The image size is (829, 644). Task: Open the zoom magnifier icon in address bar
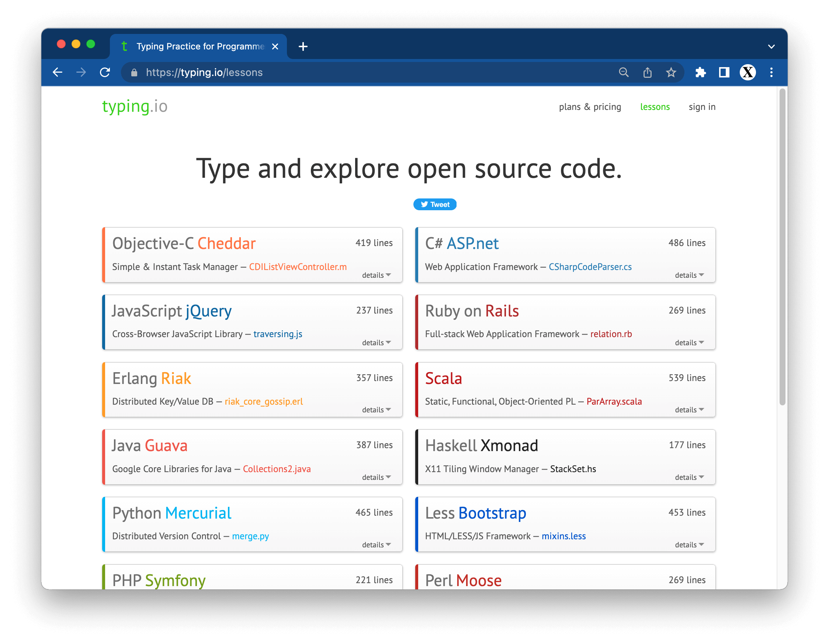(x=623, y=72)
